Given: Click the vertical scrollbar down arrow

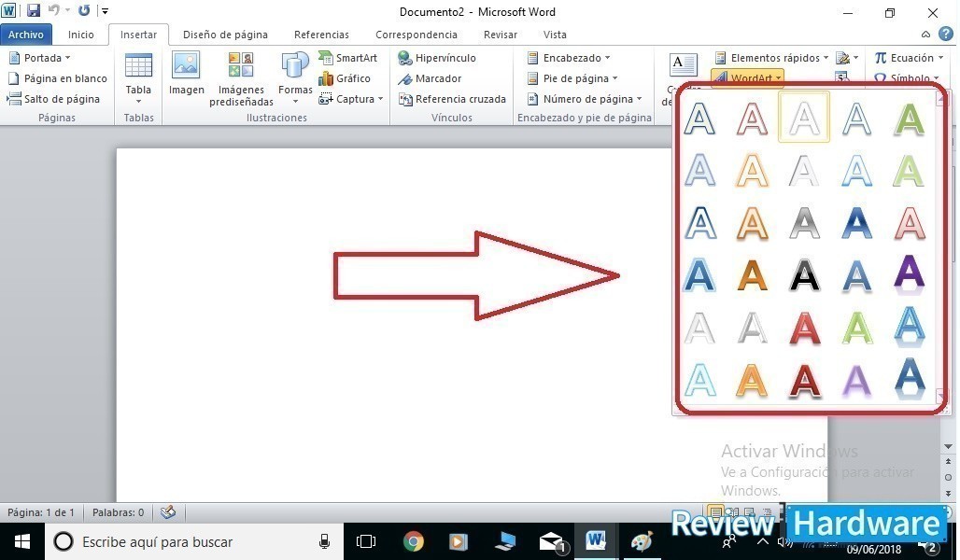Looking at the screenshot, I should point(949,447).
